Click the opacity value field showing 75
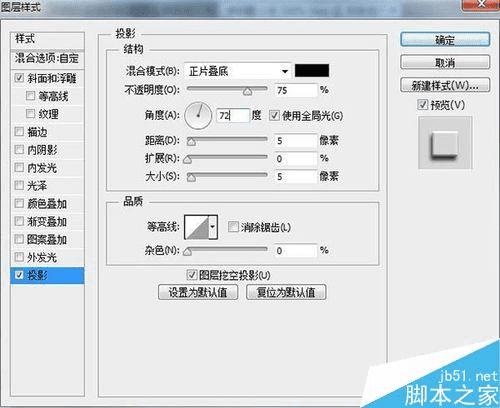 pos(296,90)
